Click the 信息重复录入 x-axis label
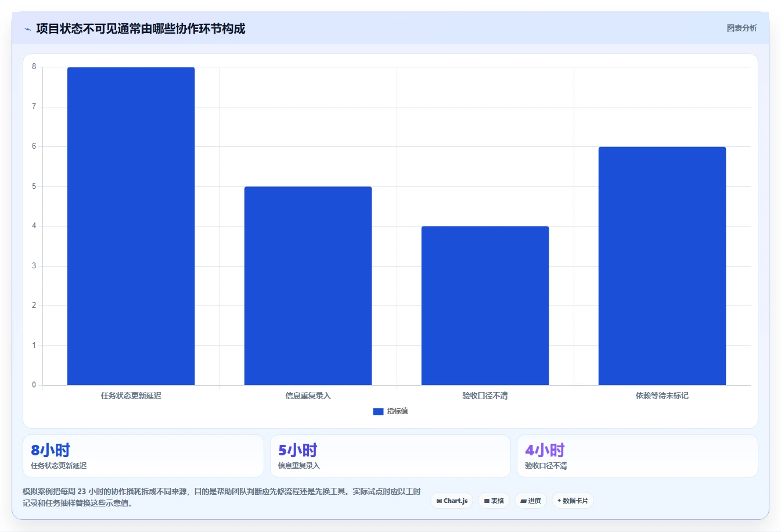 tap(308, 396)
